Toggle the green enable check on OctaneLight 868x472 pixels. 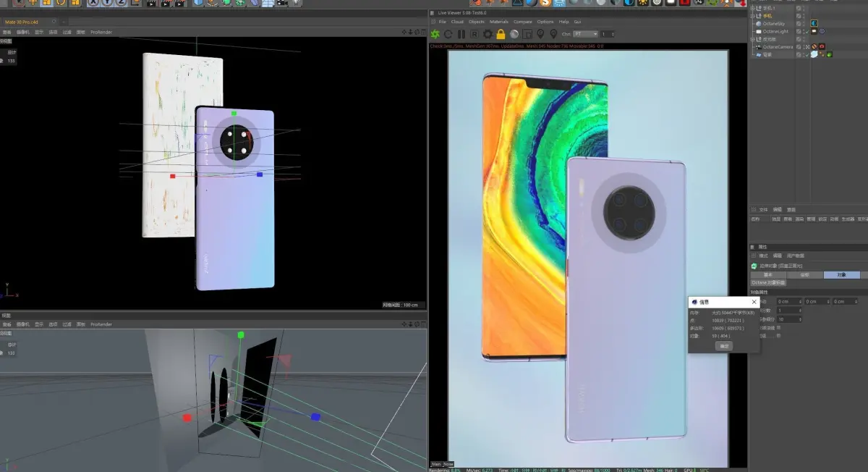click(x=807, y=31)
